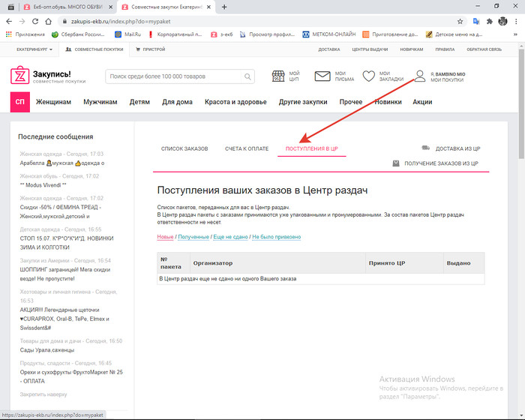Open Мои закладки heart icon
Screen dimensions: 525x420
[x=368, y=76]
